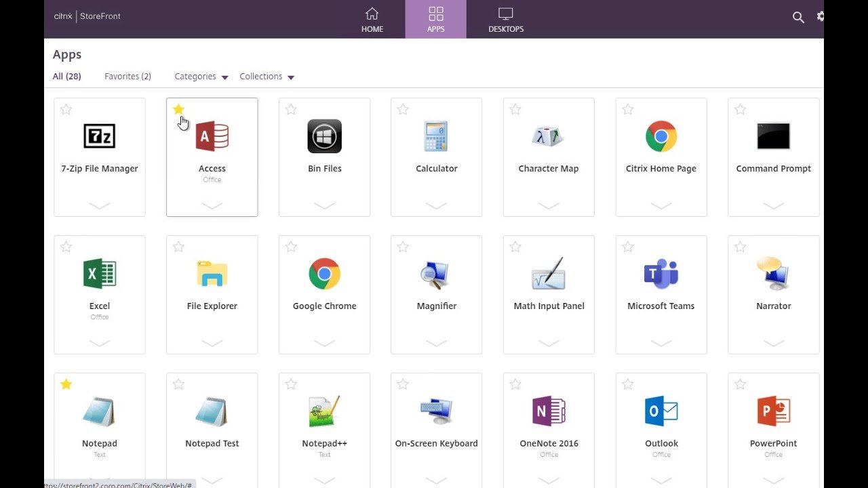868x488 pixels.
Task: Launch File Explorer icon
Action: pyautogui.click(x=212, y=274)
